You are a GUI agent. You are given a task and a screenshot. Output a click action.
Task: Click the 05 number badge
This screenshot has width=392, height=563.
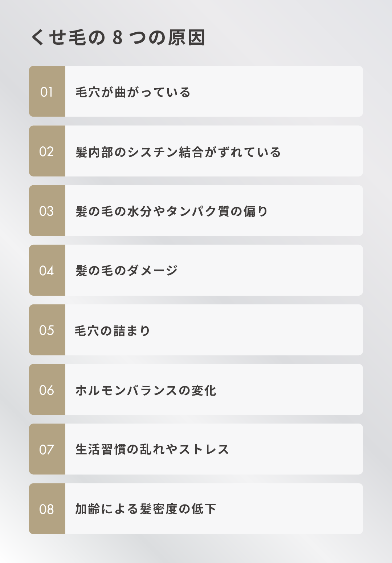coord(47,330)
